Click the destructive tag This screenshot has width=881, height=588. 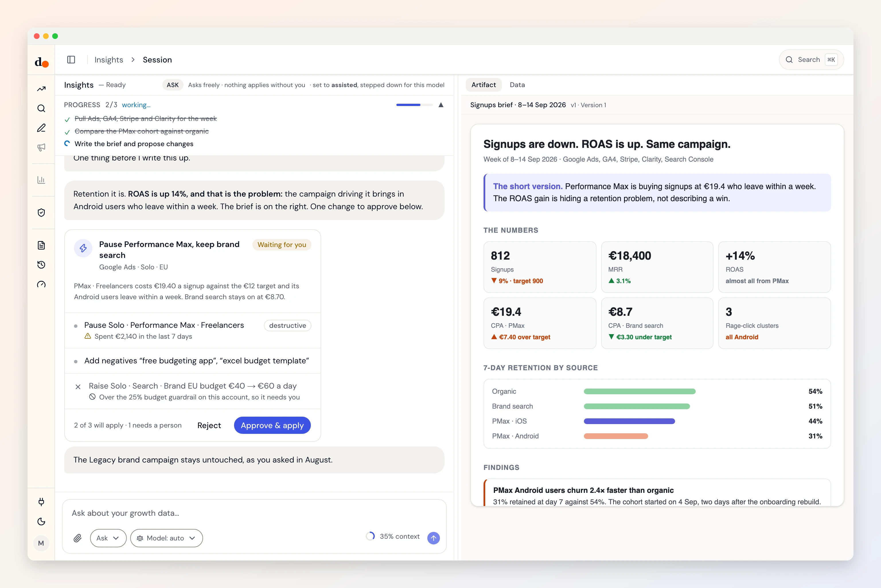coord(287,326)
